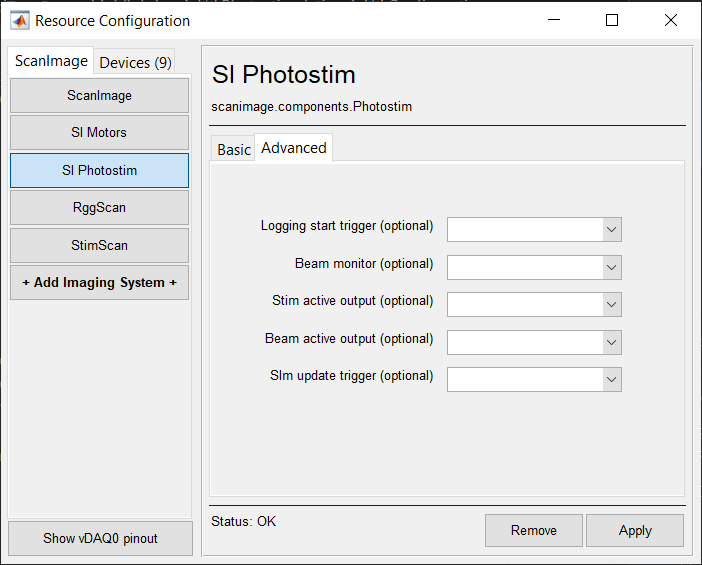Screen dimensions: 702x565
Task: Show the vDAQ0 pinout
Action: click(x=100, y=538)
